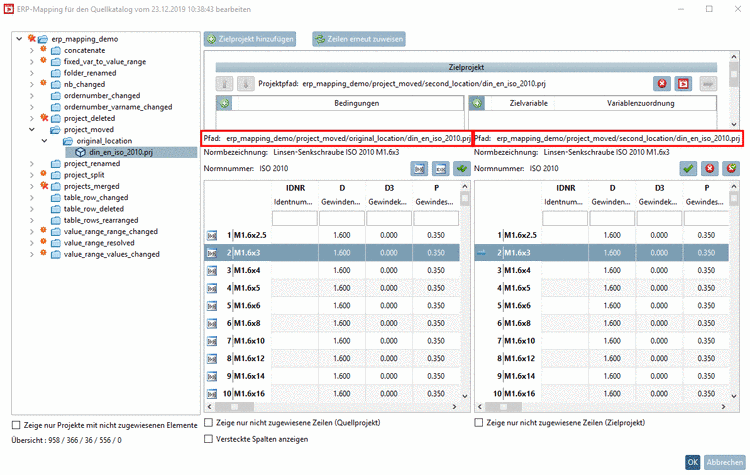Viewport: 750px width, 475px height.
Task: Click the single green checkmark icon in the target pane
Action: click(688, 168)
